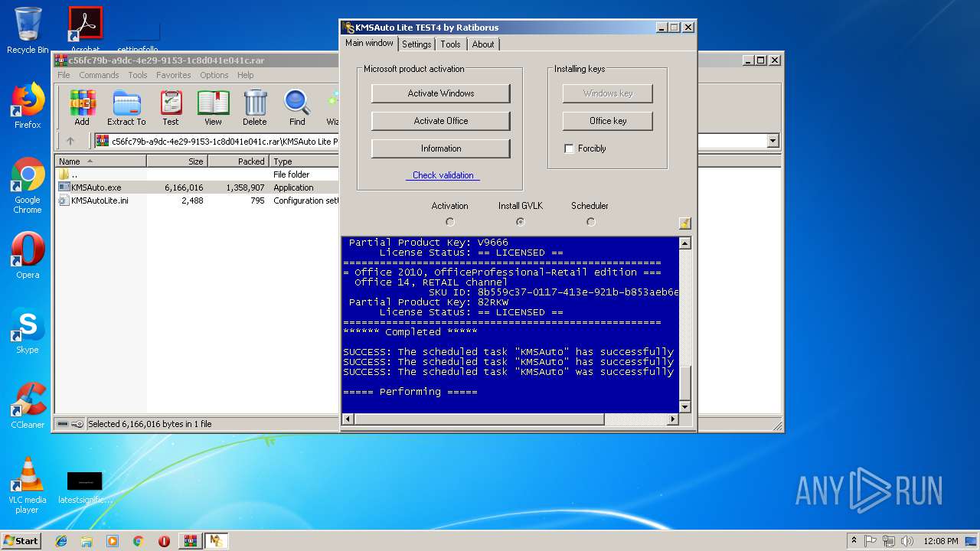980x551 pixels.
Task: Click KMSAuto taskbar button
Action: 216,541
